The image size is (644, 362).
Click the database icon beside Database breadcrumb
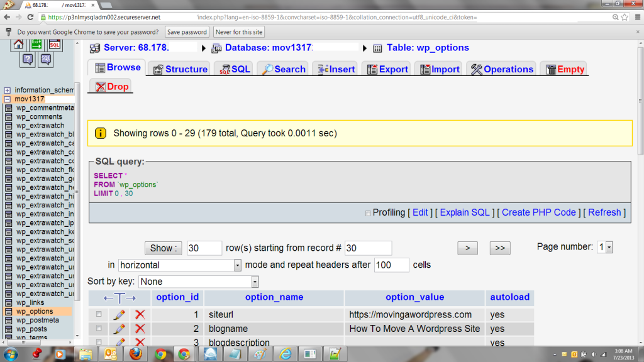216,48
